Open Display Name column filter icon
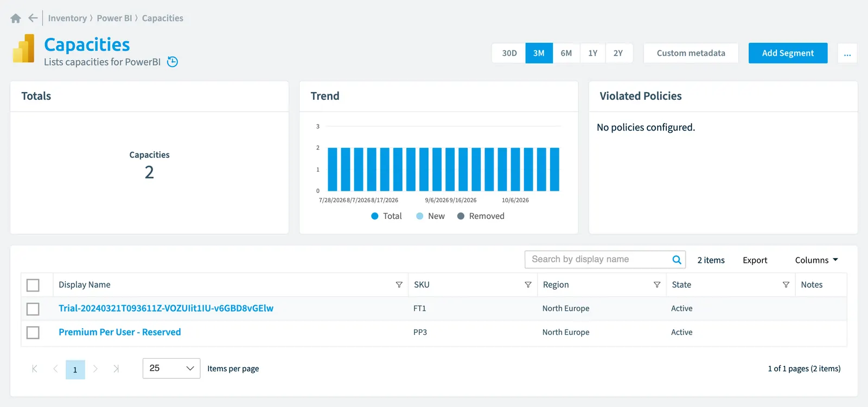 coord(399,285)
